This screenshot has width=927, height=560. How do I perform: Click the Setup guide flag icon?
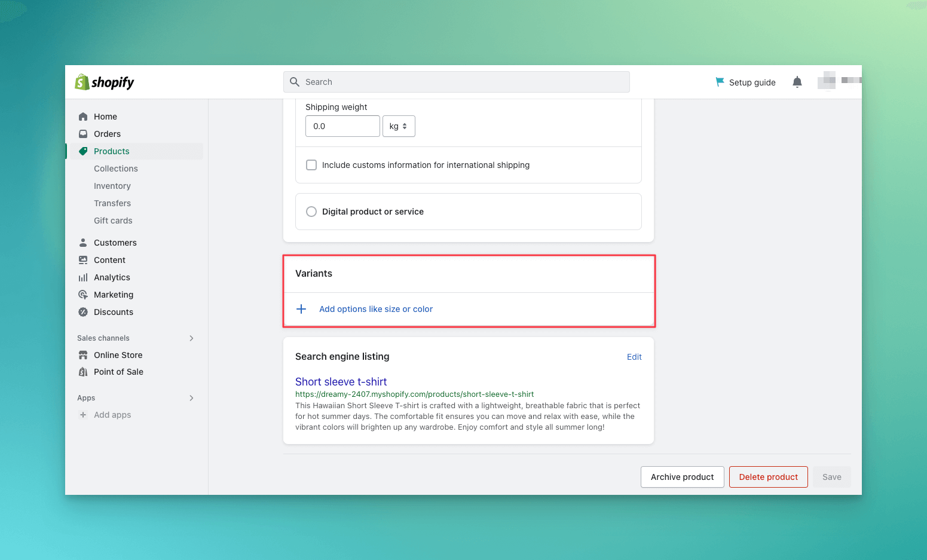(x=719, y=82)
